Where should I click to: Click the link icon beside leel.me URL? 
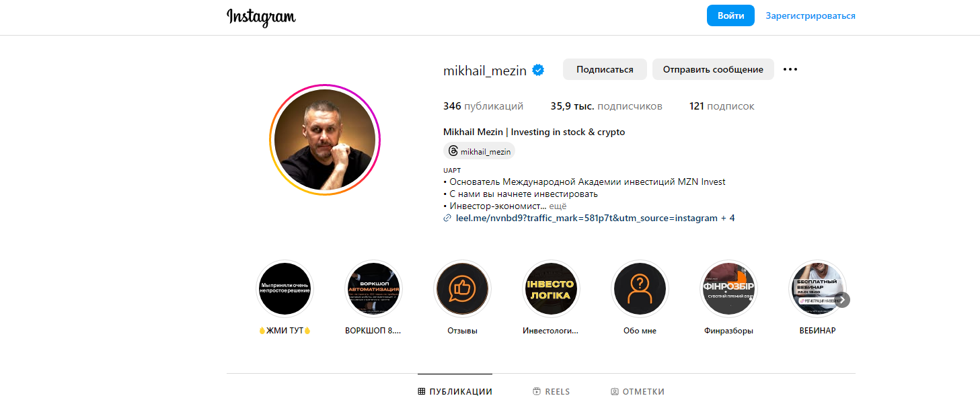(447, 218)
